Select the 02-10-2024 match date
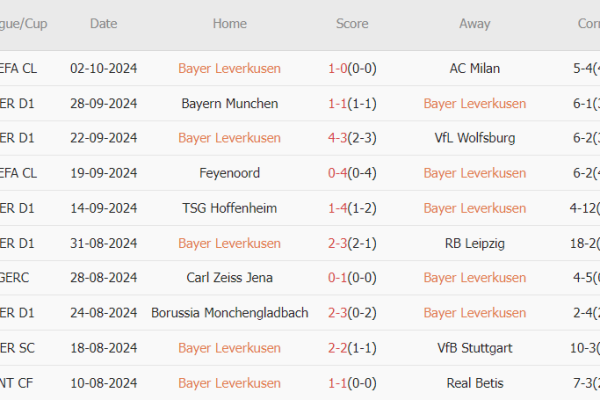This screenshot has width=600, height=400. point(104,68)
